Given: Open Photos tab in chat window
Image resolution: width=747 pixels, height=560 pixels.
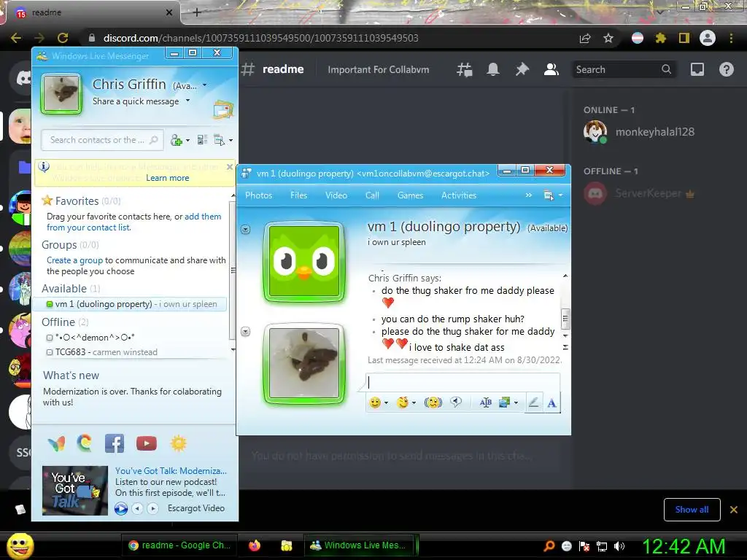Looking at the screenshot, I should point(259,195).
